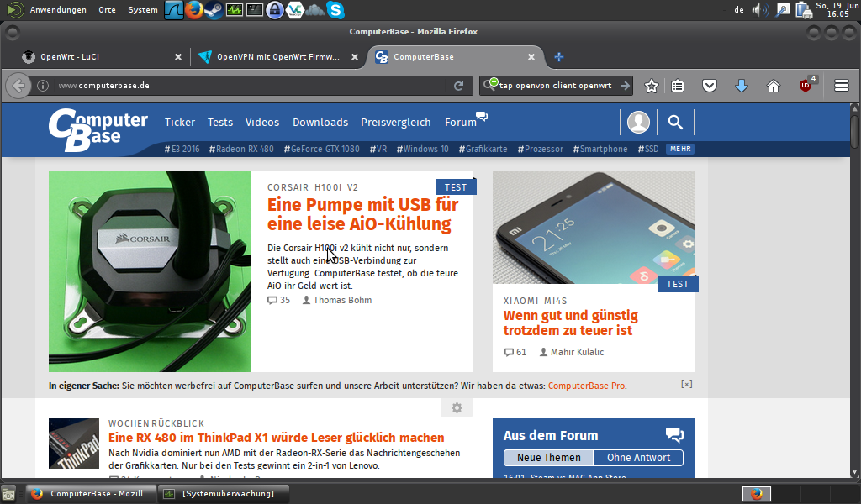The width and height of the screenshot is (861, 504).
Task: Select the ComputerBase tab
Action: [456, 57]
